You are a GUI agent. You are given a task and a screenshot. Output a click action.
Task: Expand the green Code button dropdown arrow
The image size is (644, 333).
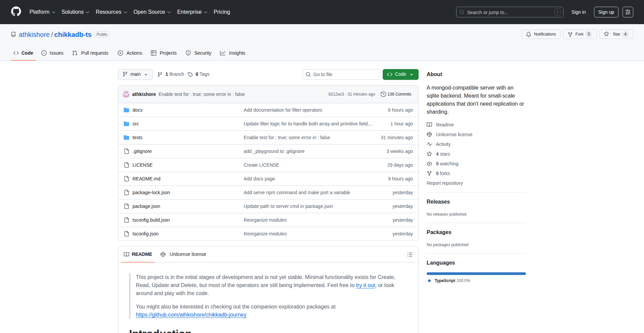point(412,74)
